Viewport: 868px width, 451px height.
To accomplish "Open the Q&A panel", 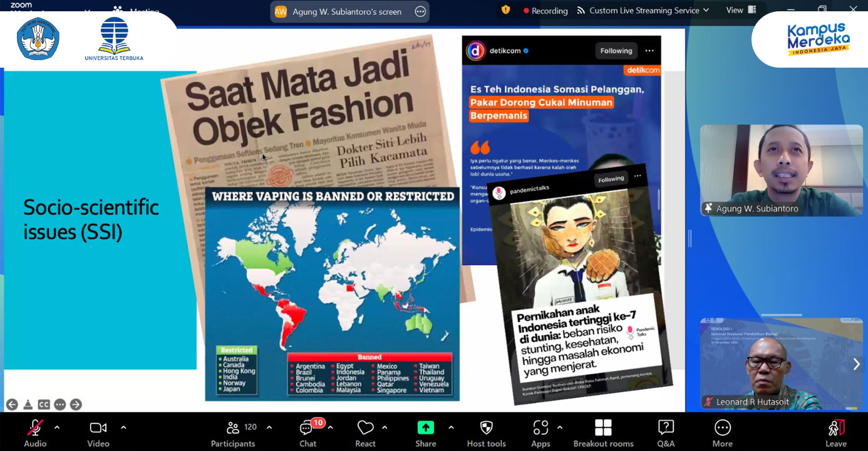I will [665, 431].
